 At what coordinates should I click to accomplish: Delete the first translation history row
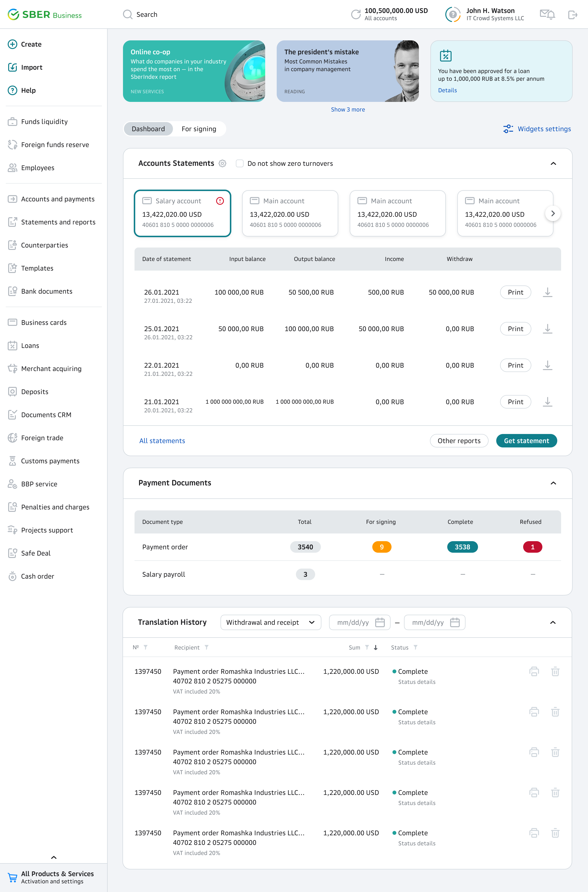[555, 671]
